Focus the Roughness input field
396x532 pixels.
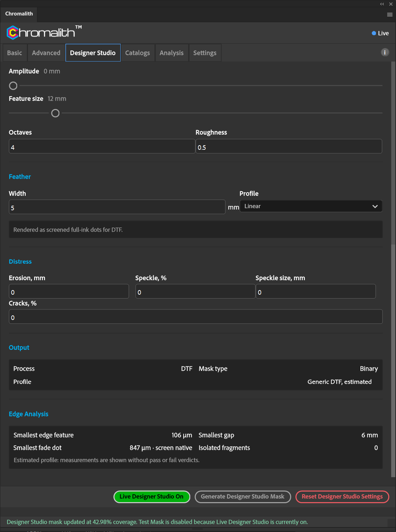point(289,146)
